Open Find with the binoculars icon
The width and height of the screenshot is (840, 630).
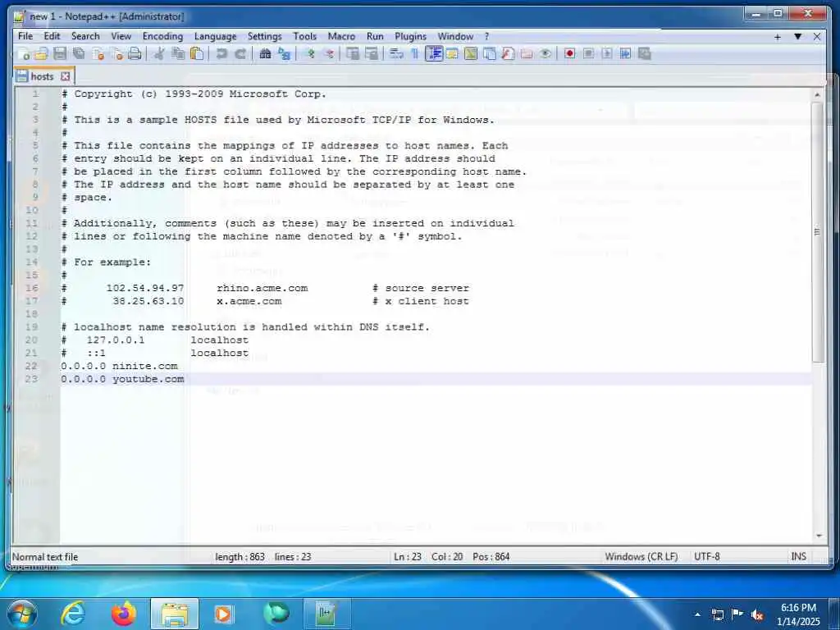pyautogui.click(x=265, y=53)
